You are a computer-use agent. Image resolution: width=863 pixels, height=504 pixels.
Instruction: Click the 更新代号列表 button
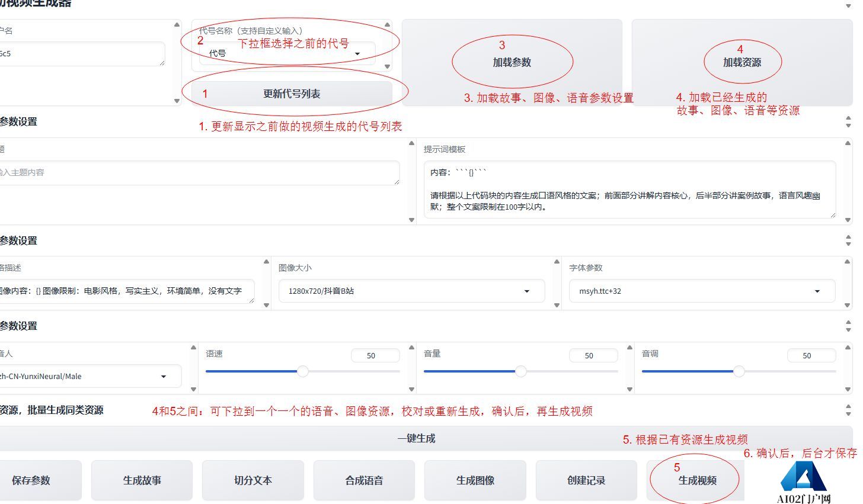(x=292, y=94)
